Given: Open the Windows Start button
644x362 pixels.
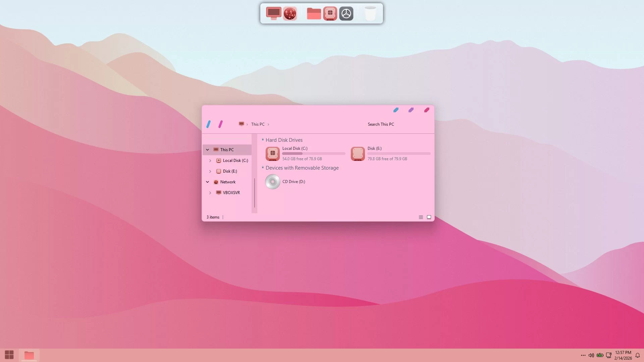Looking at the screenshot, I should (x=9, y=355).
